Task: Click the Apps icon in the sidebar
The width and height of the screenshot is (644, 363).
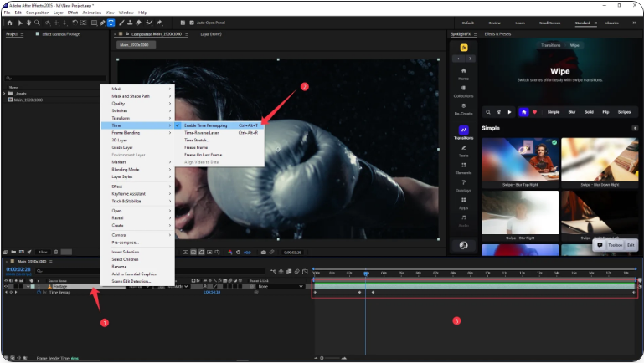Action: point(463,203)
